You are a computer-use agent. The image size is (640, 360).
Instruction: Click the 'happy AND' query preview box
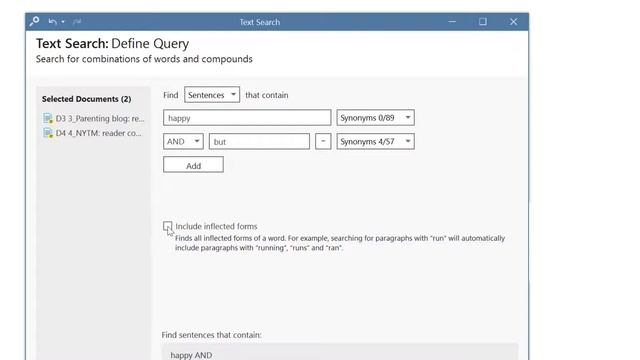[x=340, y=352]
